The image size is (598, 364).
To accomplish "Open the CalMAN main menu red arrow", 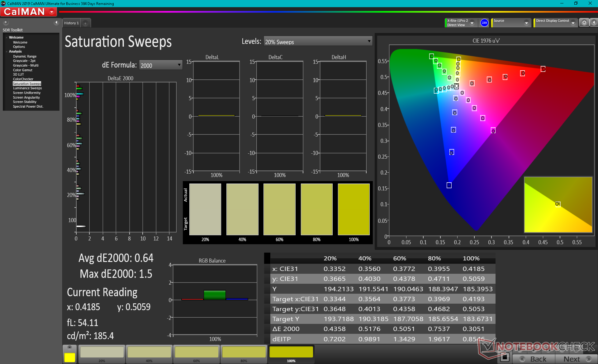I will coord(52,12).
